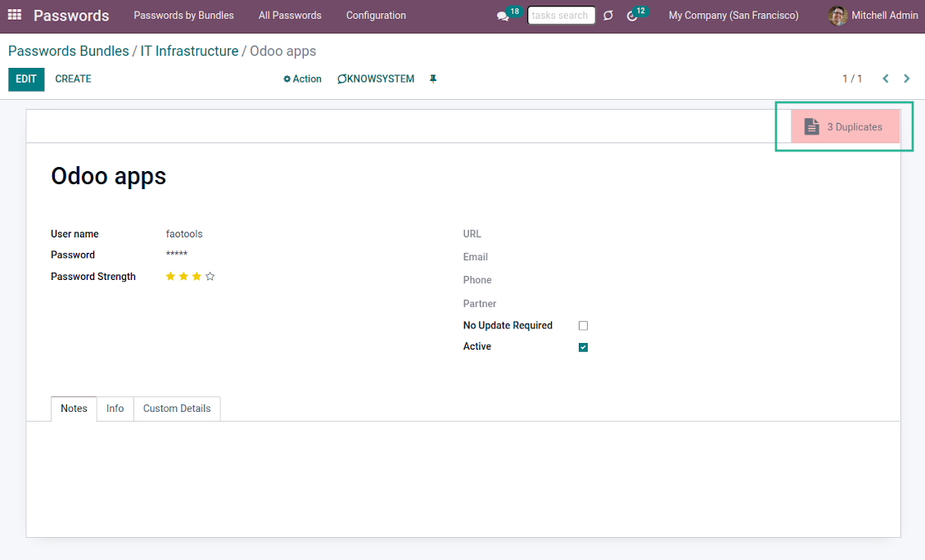The height and width of the screenshot is (560, 925).
Task: Click the user name value faotools
Action: pyautogui.click(x=184, y=234)
